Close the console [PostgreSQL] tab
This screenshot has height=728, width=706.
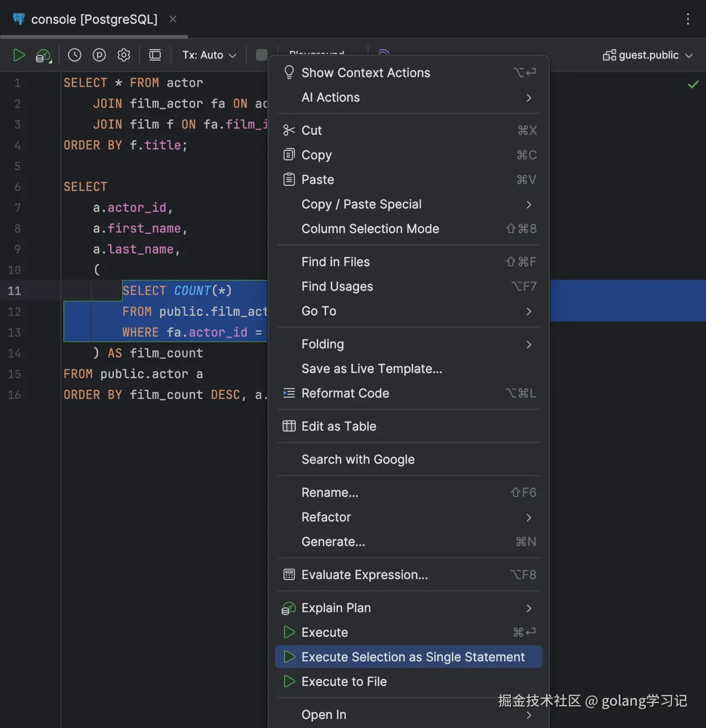173,19
